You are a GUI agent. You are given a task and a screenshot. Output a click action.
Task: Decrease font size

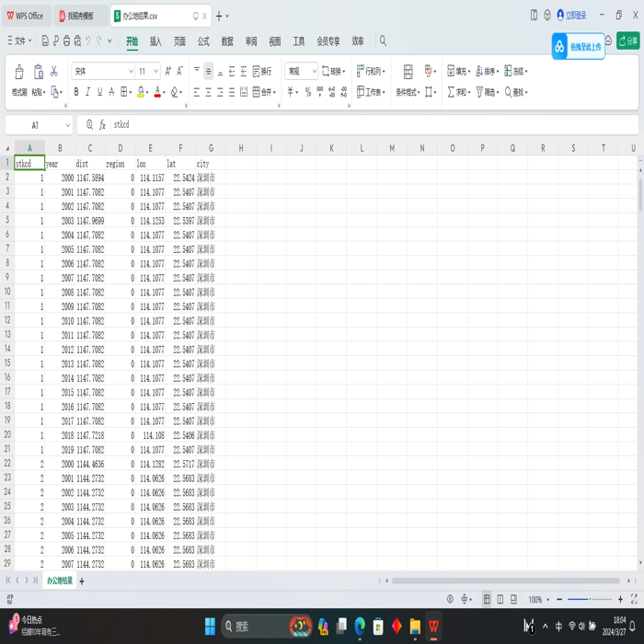point(179,72)
